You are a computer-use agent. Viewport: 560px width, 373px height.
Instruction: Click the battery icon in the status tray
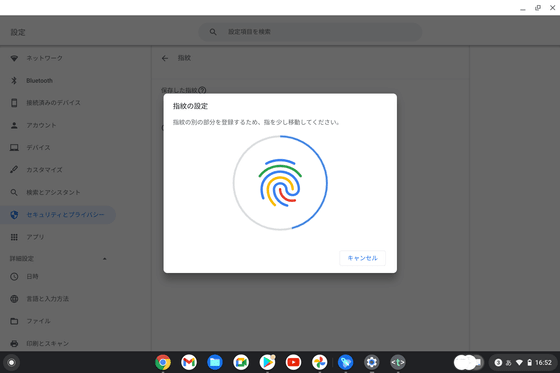click(530, 363)
